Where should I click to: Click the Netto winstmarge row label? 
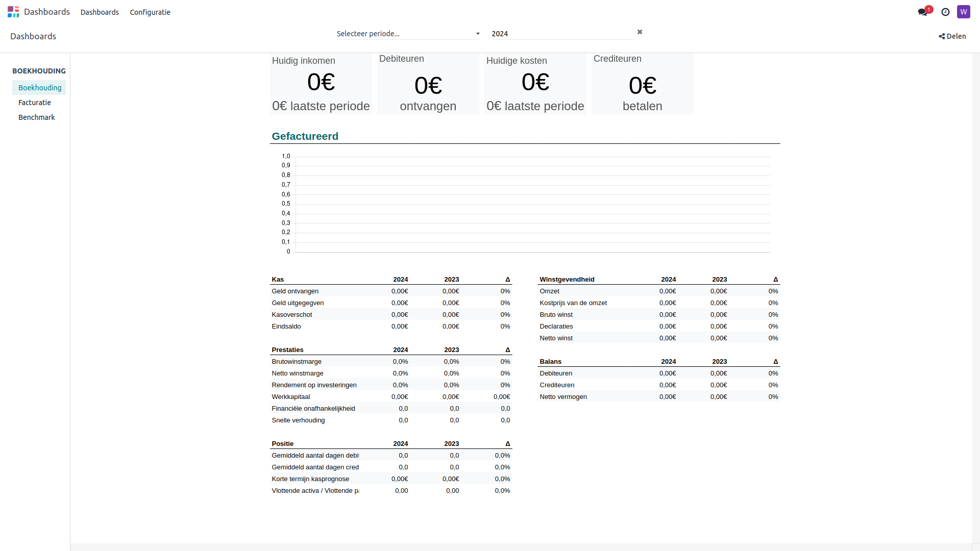[x=298, y=373]
